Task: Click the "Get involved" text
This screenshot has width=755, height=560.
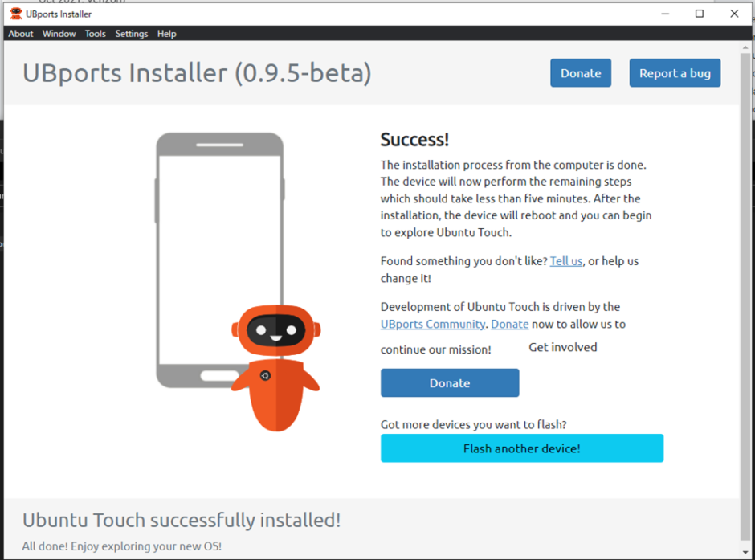Action: [x=563, y=347]
